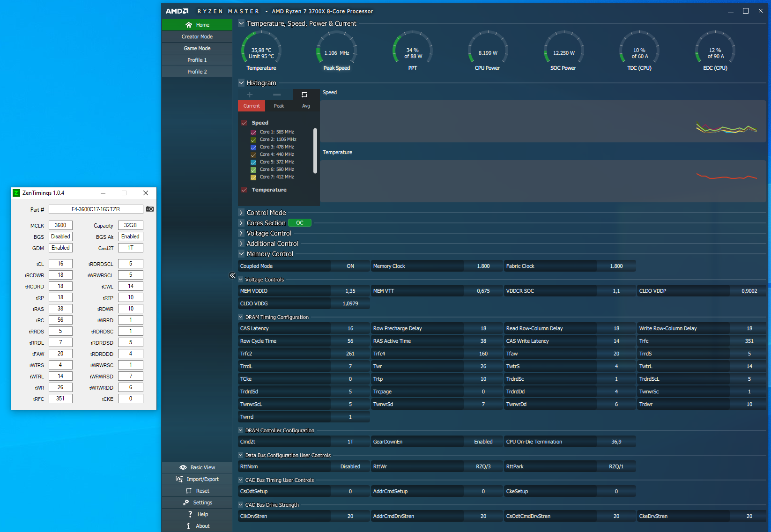Collapse Temperature, Speed, Power & Current section
Screen dimensions: 771x532
[241, 23]
